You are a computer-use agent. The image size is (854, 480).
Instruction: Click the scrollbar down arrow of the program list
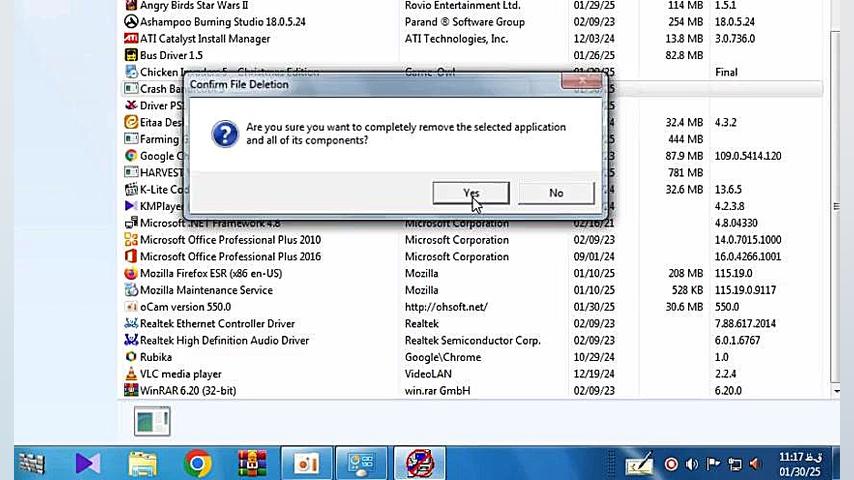coord(835,391)
